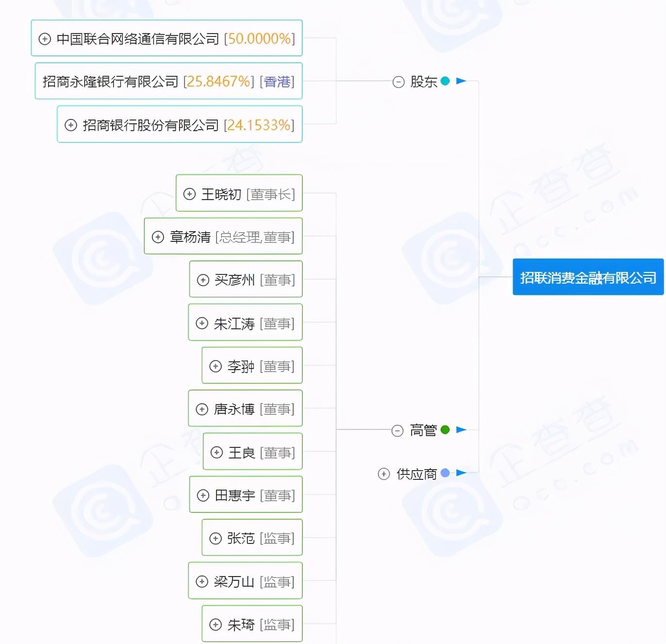The image size is (666, 644).
Task: Click the green dot beside 高管
Action: point(445,430)
